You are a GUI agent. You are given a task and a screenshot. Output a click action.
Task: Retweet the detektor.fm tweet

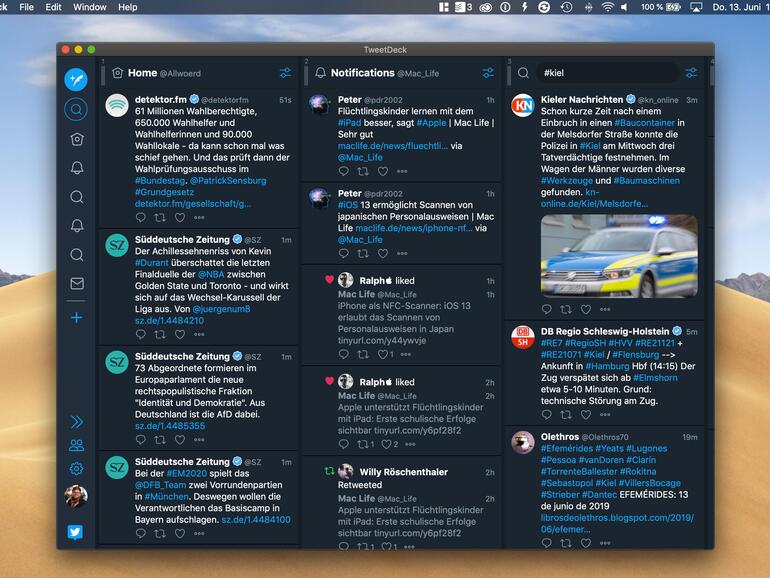click(160, 217)
